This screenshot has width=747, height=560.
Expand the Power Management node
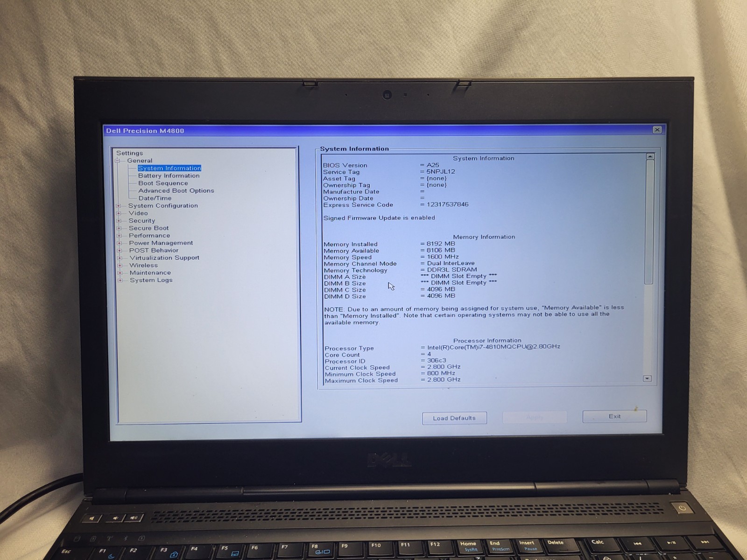(x=120, y=243)
